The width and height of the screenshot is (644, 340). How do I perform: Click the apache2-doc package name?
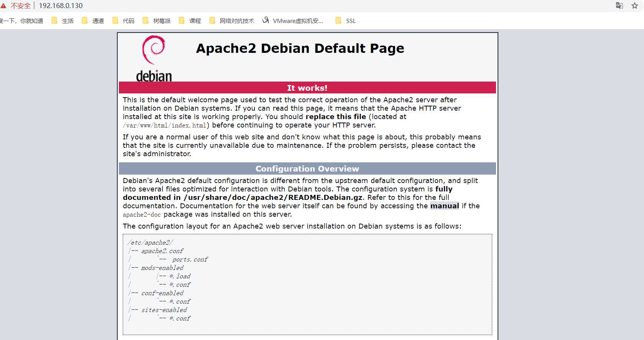[142, 214]
